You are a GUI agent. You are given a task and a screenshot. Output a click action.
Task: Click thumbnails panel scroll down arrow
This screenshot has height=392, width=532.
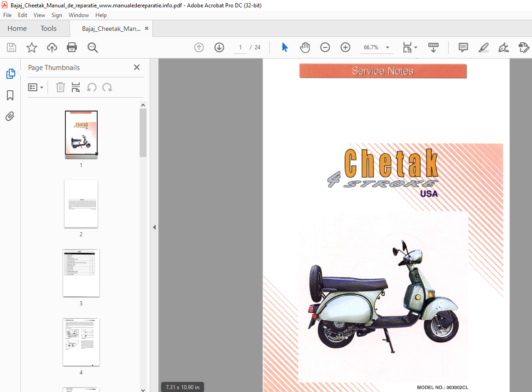[x=143, y=390]
